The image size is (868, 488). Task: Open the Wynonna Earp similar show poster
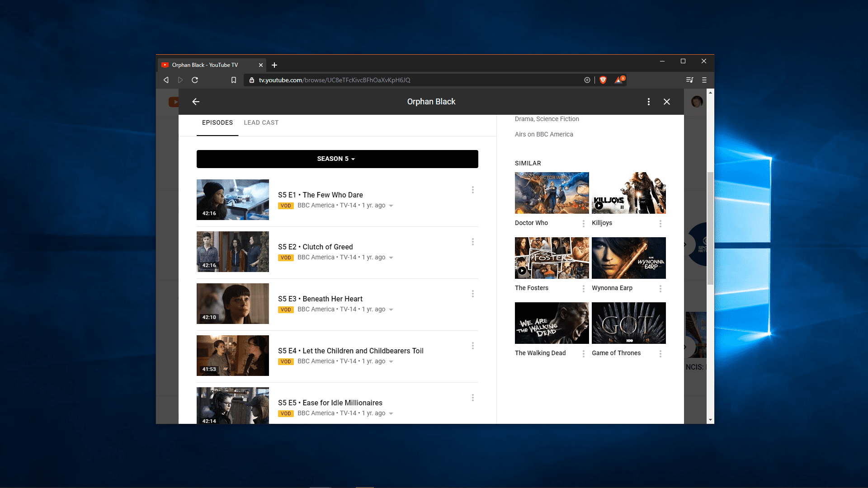click(629, 258)
